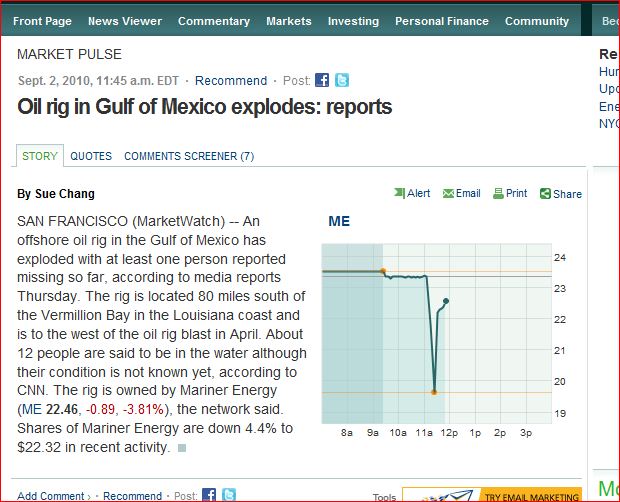
Task: Open the Markets menu item
Action: [x=289, y=21]
